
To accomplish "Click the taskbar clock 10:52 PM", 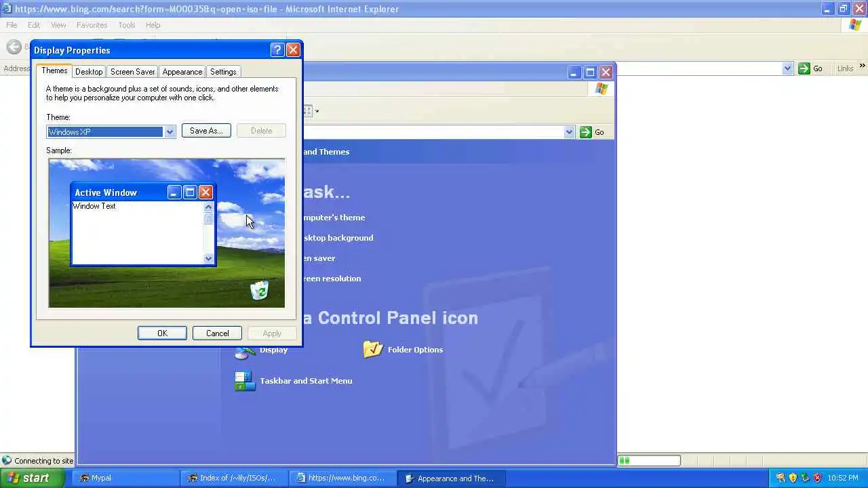I will [843, 478].
